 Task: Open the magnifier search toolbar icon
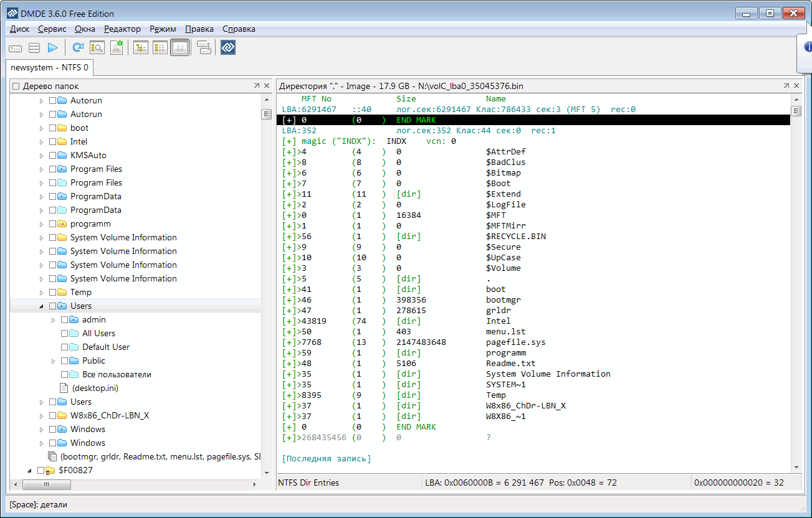pyautogui.click(x=97, y=47)
